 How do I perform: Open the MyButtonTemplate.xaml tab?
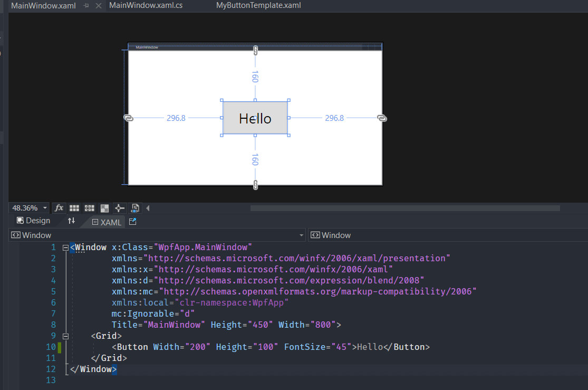click(x=258, y=6)
